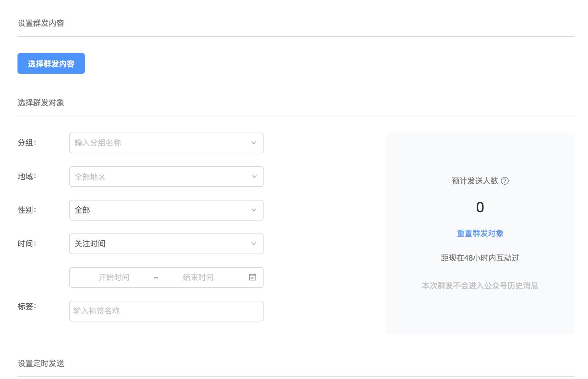Click the 距现在48小时内互动过 text
Viewport: 588px width, 379px height.
[x=480, y=258]
